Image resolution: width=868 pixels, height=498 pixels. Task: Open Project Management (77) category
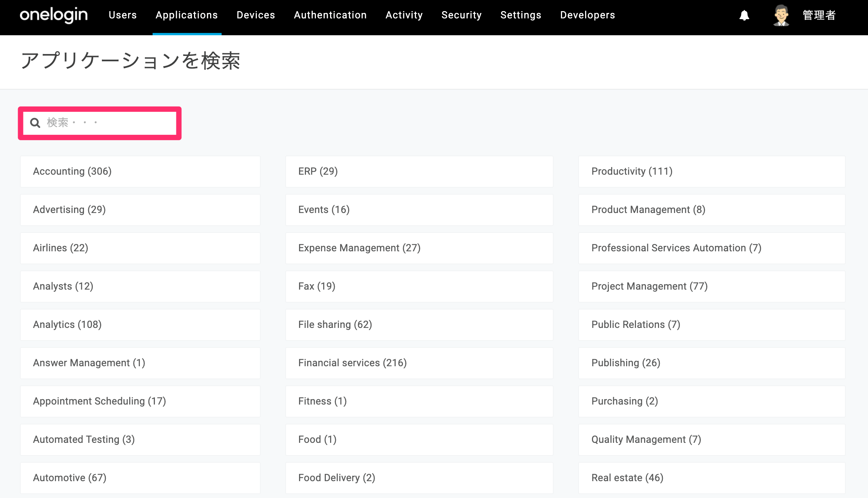pyautogui.click(x=712, y=286)
